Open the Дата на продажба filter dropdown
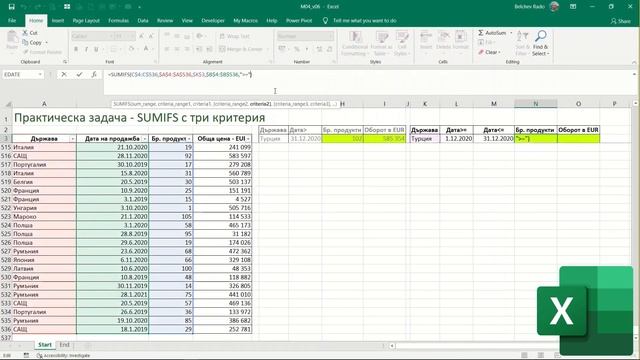Screen dimensions: 640x360 click(x=144, y=139)
